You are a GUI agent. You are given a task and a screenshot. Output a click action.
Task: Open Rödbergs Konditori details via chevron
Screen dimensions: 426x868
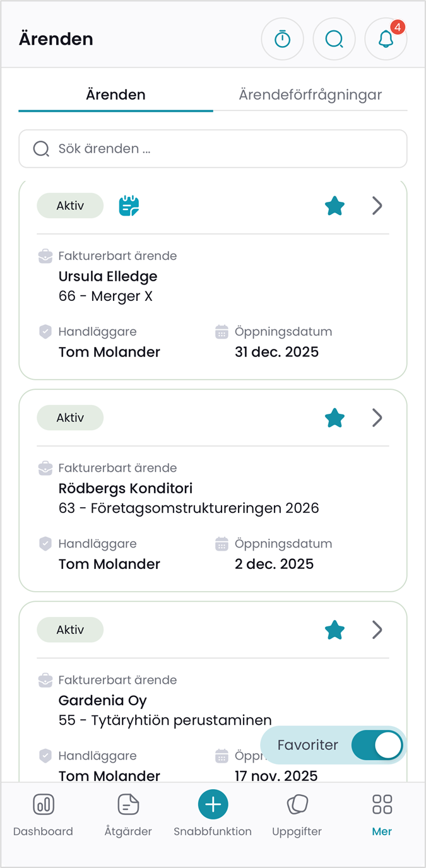[377, 418]
